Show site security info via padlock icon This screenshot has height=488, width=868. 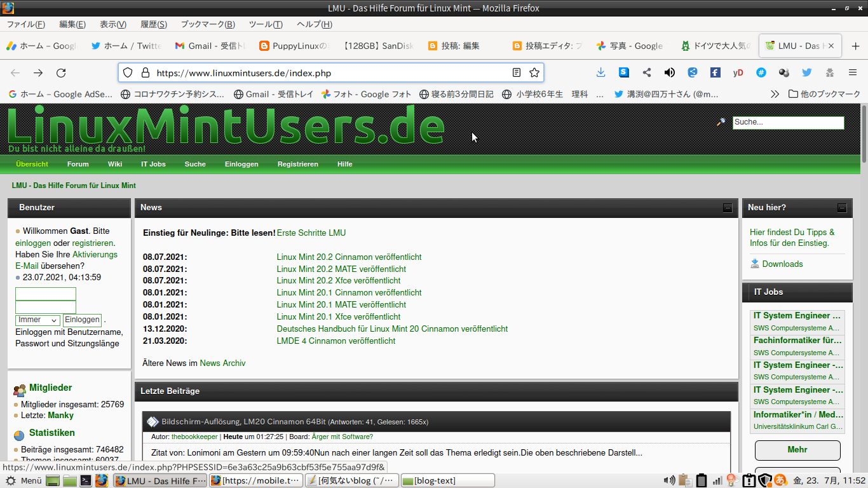[145, 72]
